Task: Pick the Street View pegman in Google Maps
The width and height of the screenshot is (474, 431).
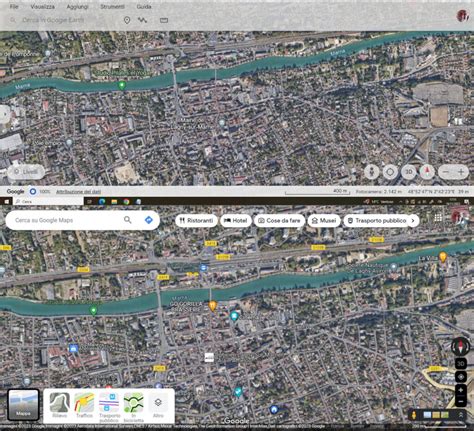Action: pyautogui.click(x=414, y=415)
